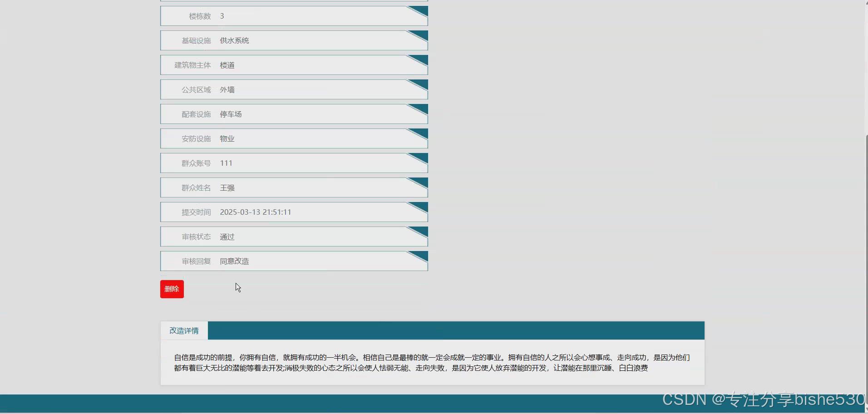Click the citizen name 王强
The height and width of the screenshot is (414, 868).
[x=227, y=187]
